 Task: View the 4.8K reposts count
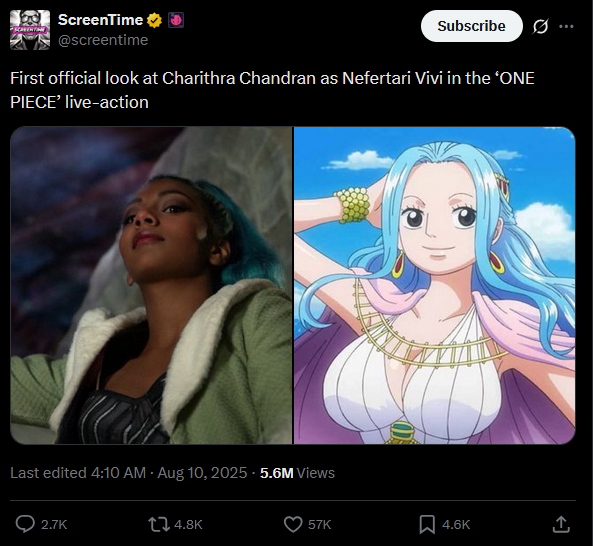pyautogui.click(x=188, y=524)
